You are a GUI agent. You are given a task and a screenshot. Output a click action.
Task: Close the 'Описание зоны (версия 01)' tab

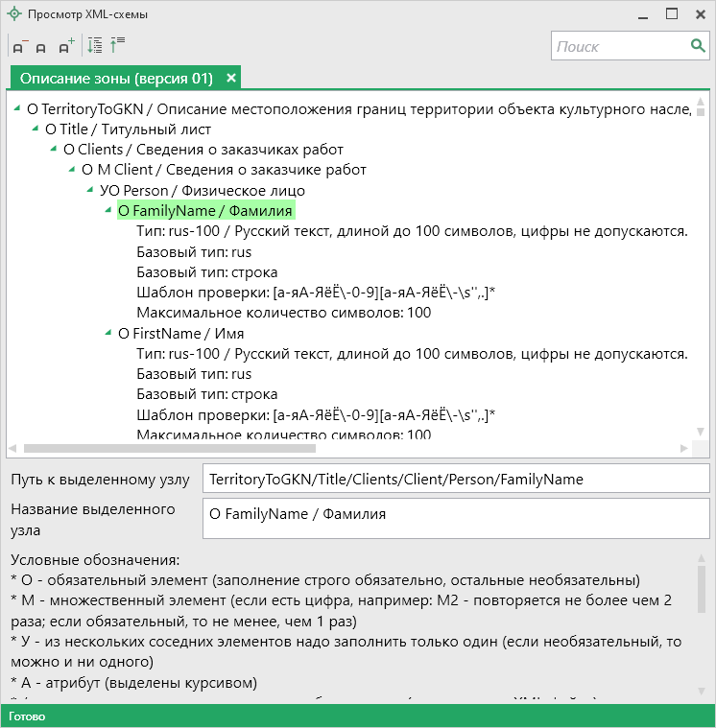click(x=231, y=78)
